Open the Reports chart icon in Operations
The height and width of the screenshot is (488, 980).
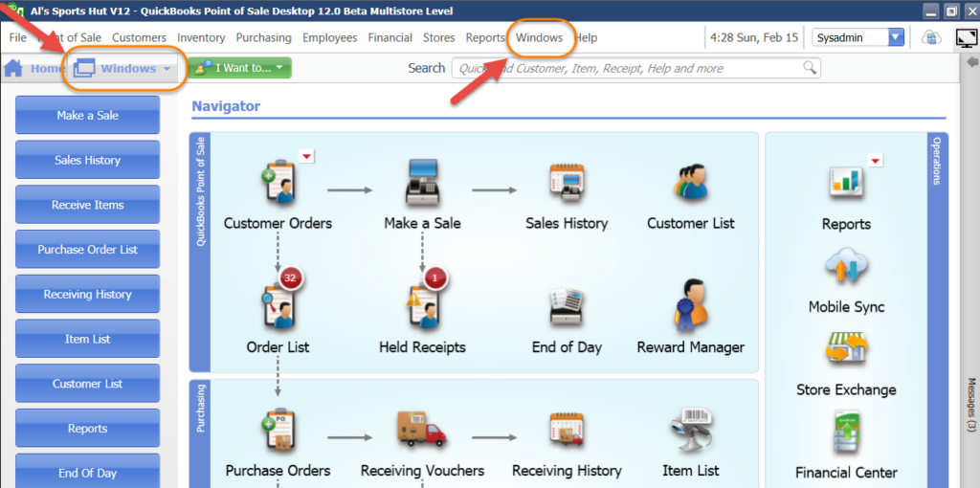pyautogui.click(x=846, y=183)
